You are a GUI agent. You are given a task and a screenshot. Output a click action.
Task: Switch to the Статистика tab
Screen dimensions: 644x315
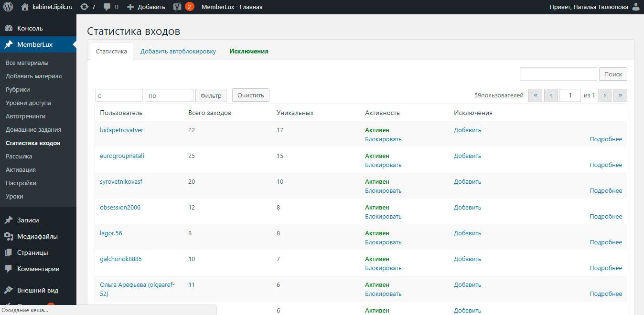pos(111,51)
